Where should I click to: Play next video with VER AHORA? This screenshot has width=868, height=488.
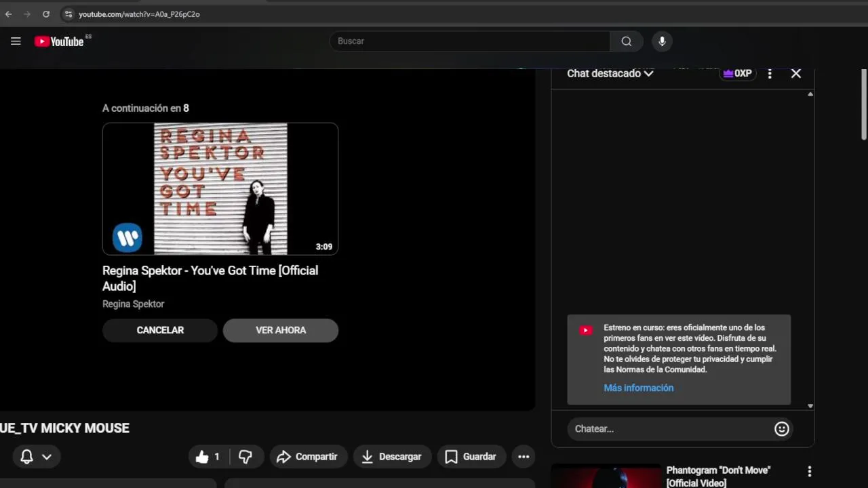click(281, 330)
